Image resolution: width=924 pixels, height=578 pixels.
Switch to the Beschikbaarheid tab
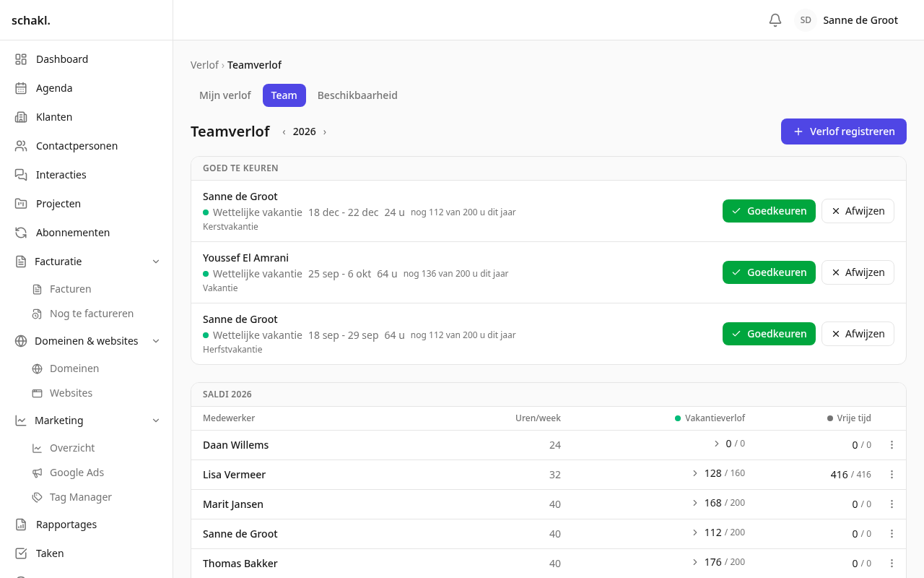pos(357,95)
